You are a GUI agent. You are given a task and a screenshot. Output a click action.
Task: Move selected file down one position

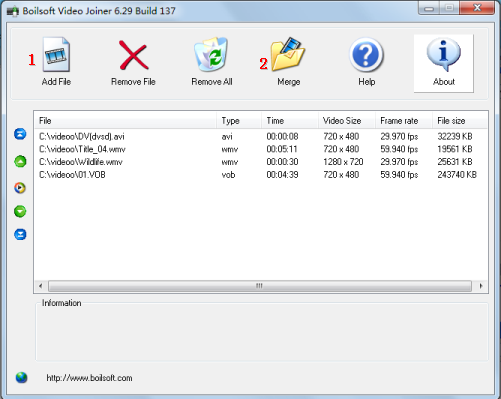point(20,211)
